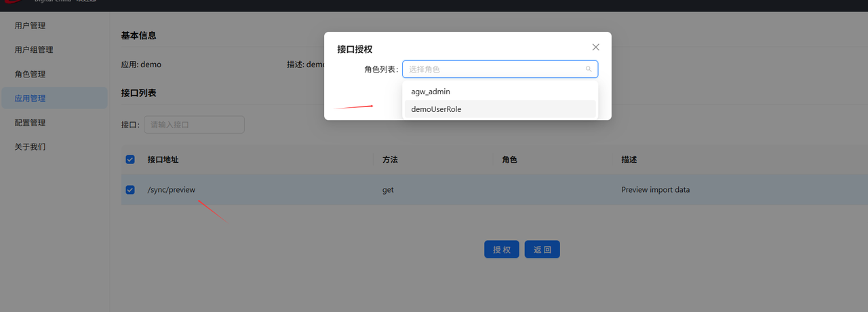Click the 授权 button

coord(501,250)
